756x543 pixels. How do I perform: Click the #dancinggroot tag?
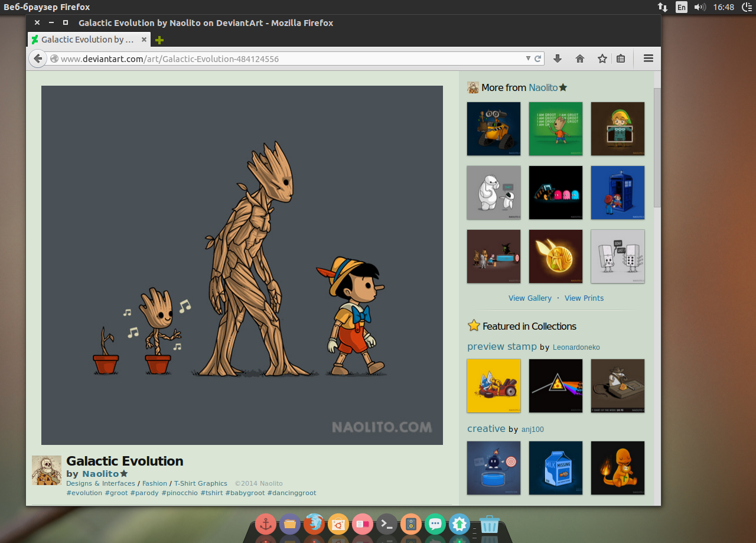(292, 493)
